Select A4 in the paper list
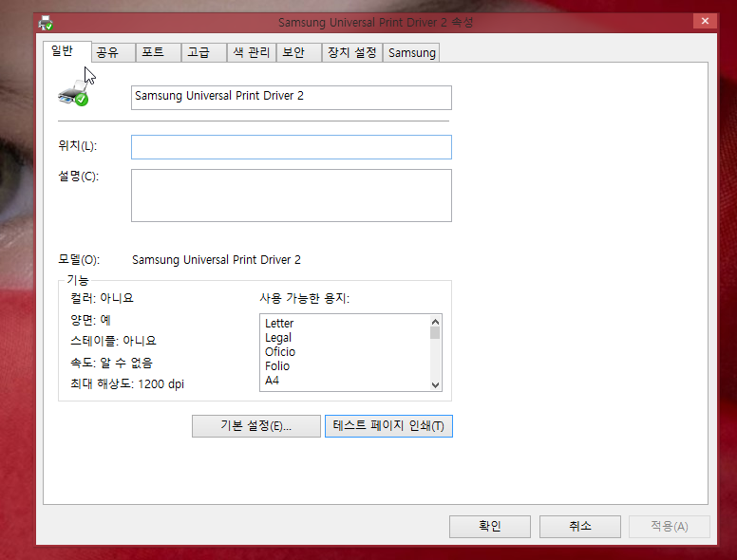 (273, 380)
